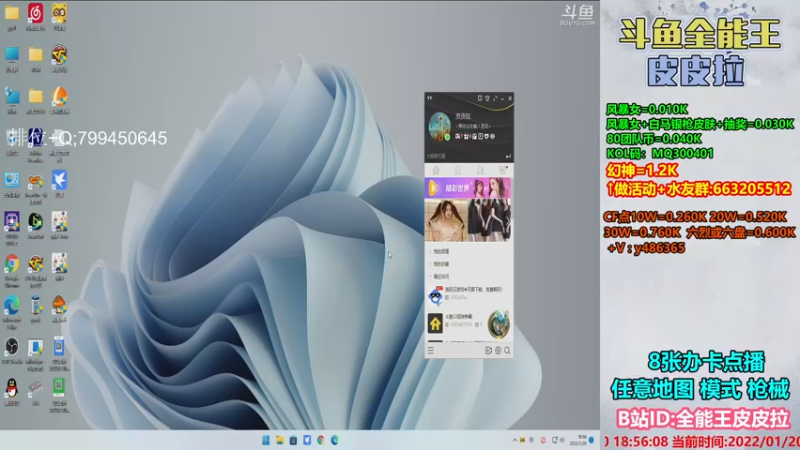This screenshot has width=800, height=450.
Task: Click the skin shirt icon in YY title bar
Action: tap(487, 98)
